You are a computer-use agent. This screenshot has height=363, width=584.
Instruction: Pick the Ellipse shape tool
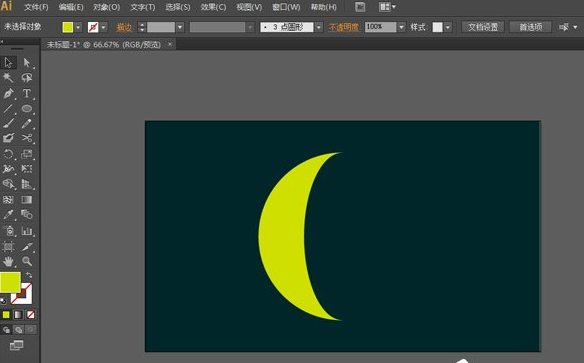click(x=26, y=108)
